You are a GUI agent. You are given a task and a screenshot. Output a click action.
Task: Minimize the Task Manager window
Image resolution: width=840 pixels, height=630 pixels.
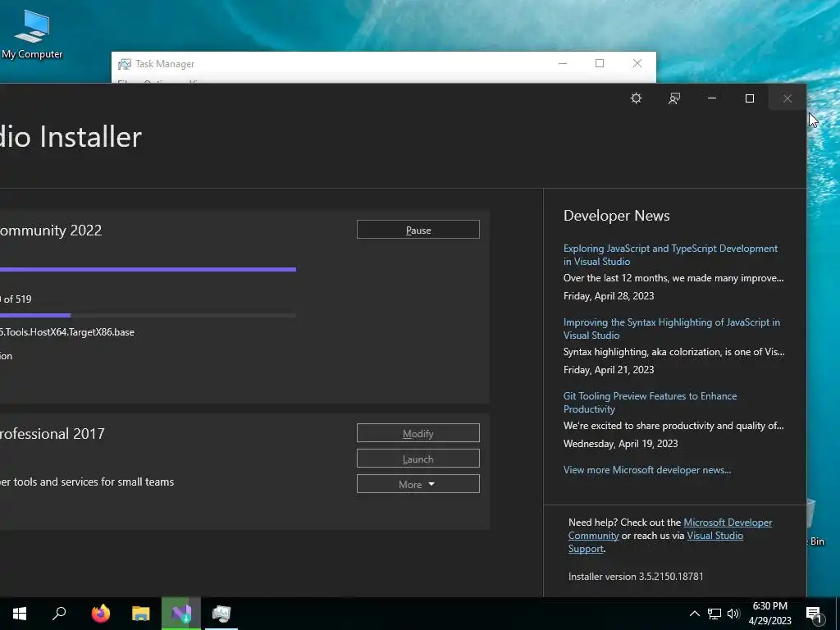click(x=563, y=64)
